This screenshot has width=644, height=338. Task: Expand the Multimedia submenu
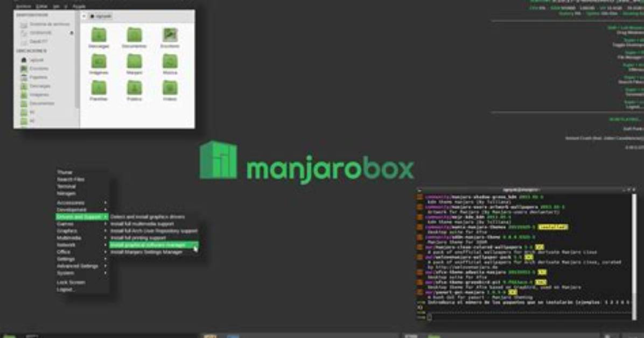pyautogui.click(x=82, y=238)
